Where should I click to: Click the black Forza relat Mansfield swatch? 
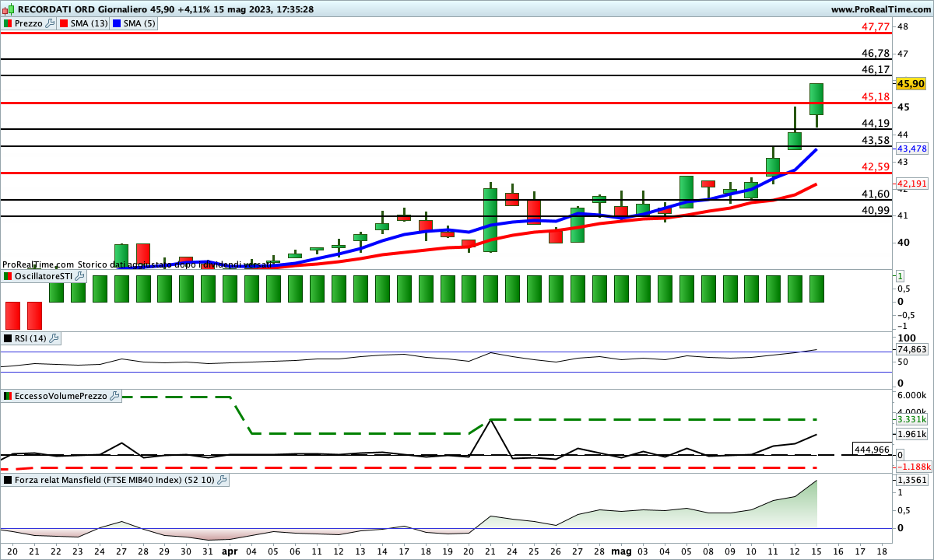tap(9, 480)
